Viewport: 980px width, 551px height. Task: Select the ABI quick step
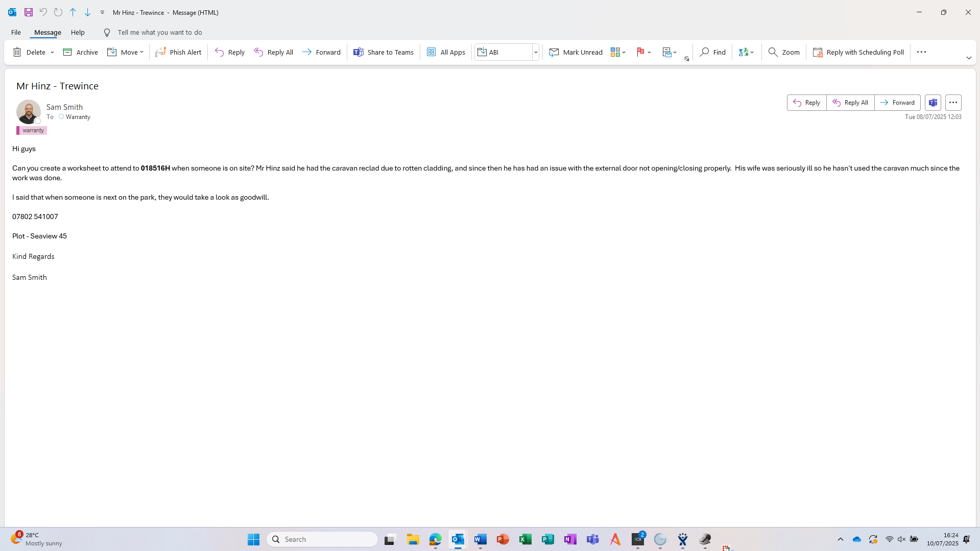[x=504, y=52]
